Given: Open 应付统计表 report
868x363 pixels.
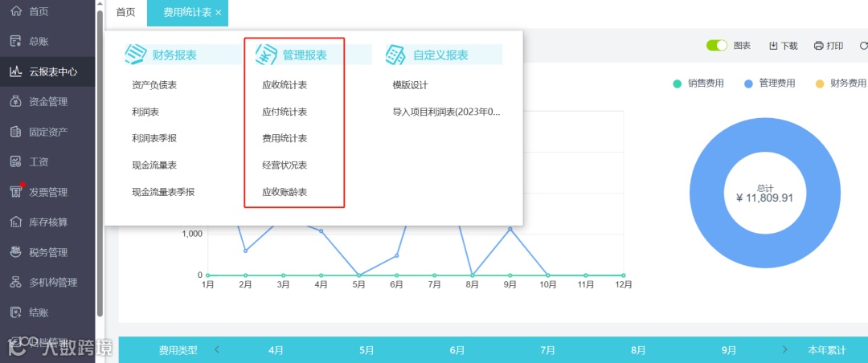Looking at the screenshot, I should 285,112.
